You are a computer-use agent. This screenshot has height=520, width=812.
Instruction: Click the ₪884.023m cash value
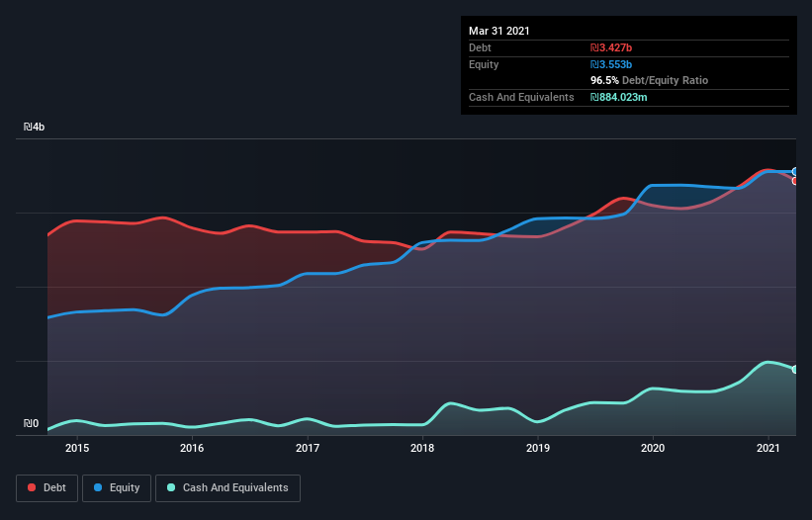click(619, 97)
